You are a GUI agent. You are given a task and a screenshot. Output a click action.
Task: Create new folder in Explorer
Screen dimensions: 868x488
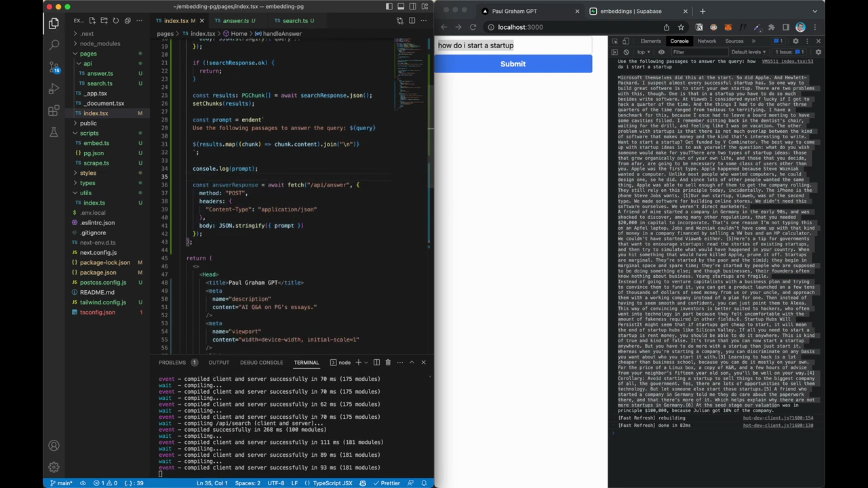point(105,21)
